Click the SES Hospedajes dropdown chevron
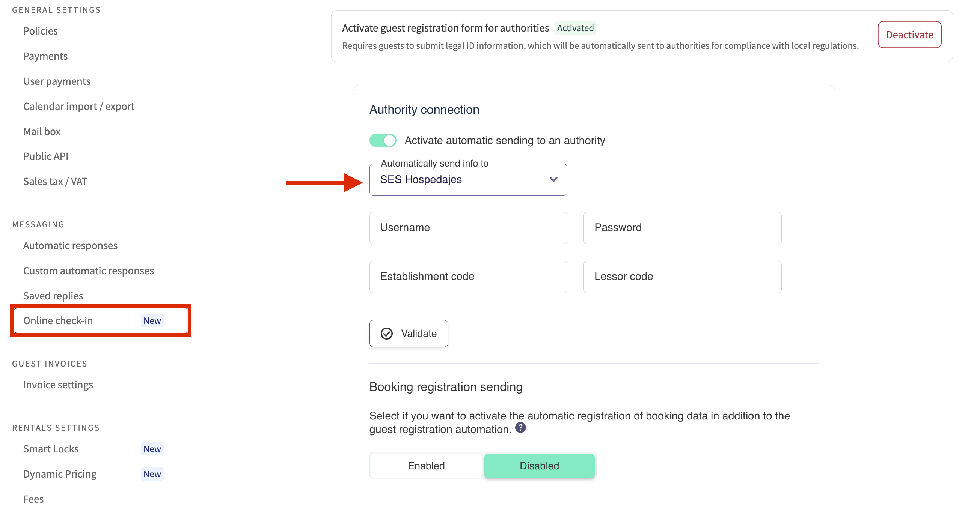Screen dimensions: 980x517 coord(553,179)
